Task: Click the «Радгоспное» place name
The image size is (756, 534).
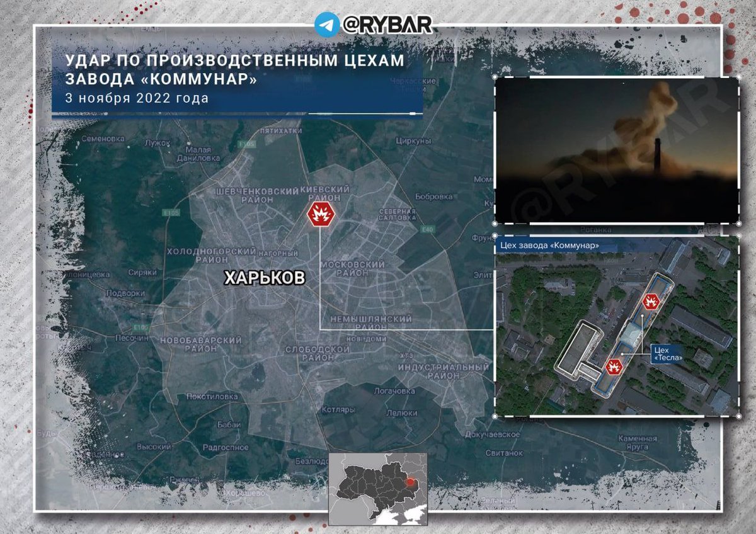Action: (x=226, y=446)
